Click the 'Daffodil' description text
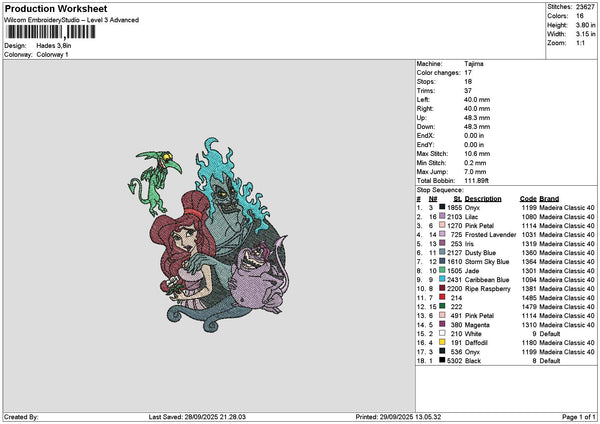The image size is (600, 424). tap(476, 342)
